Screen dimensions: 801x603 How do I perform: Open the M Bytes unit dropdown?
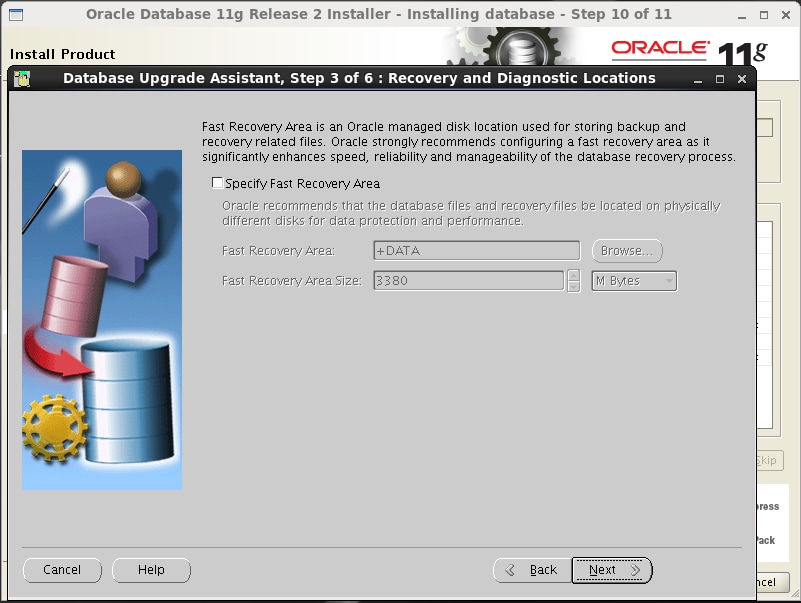634,281
